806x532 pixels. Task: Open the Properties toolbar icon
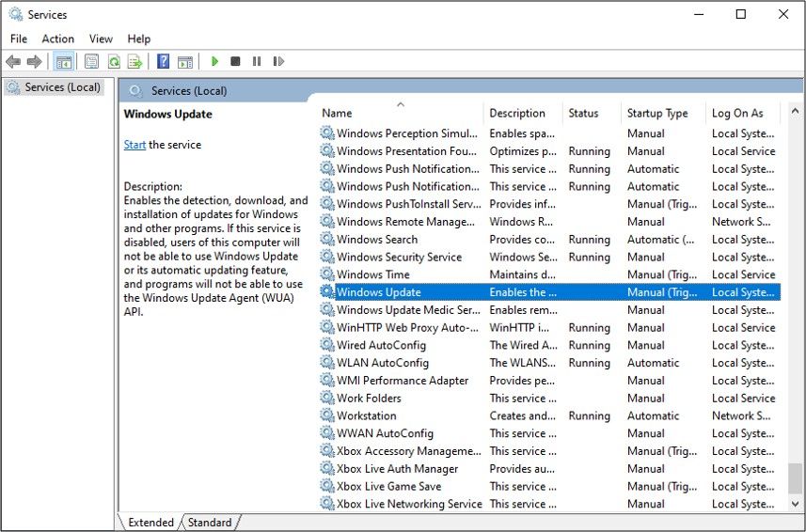pos(92,62)
